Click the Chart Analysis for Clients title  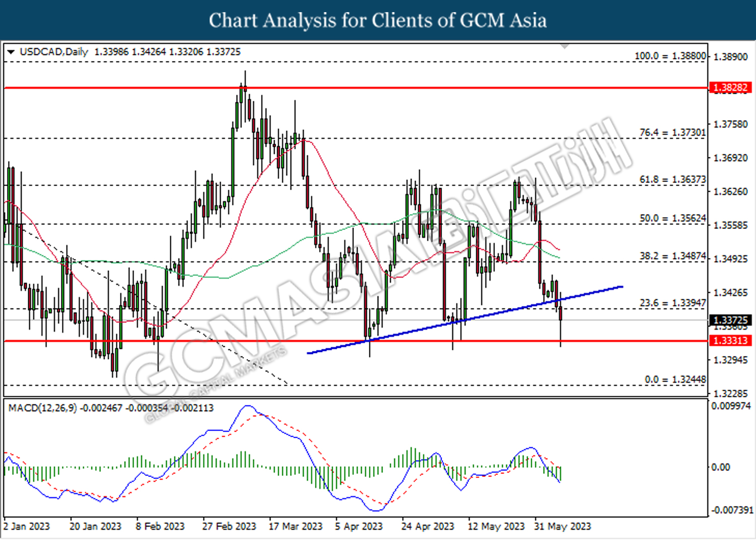click(378, 21)
